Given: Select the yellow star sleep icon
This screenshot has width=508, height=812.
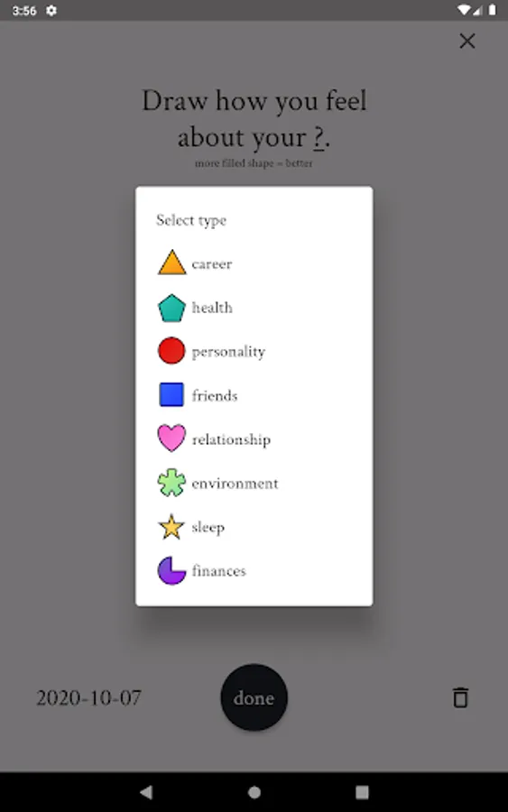Looking at the screenshot, I should [171, 527].
